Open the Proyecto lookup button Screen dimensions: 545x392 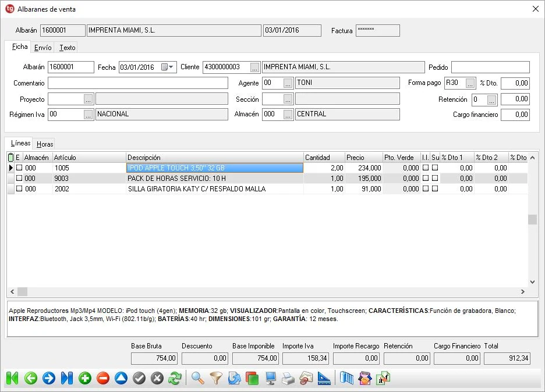89,99
